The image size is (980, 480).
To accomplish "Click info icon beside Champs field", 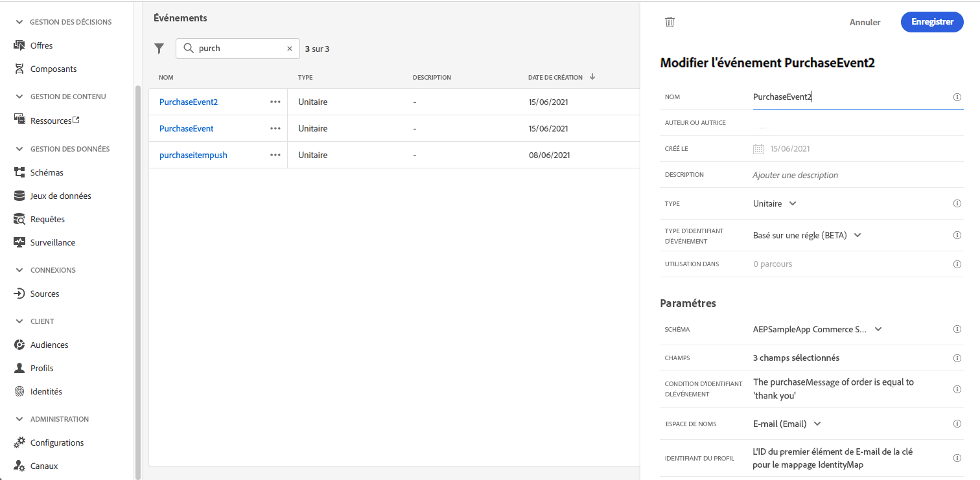I will pos(957,358).
